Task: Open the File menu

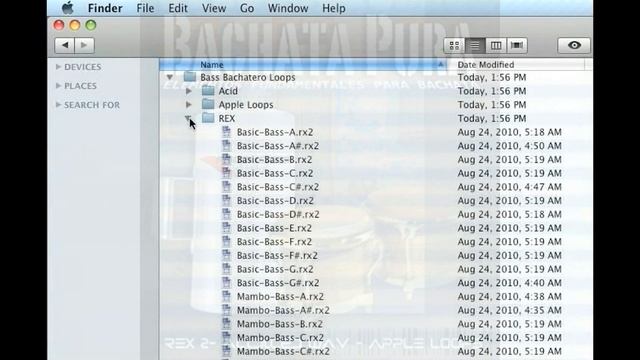Action: 145,8
